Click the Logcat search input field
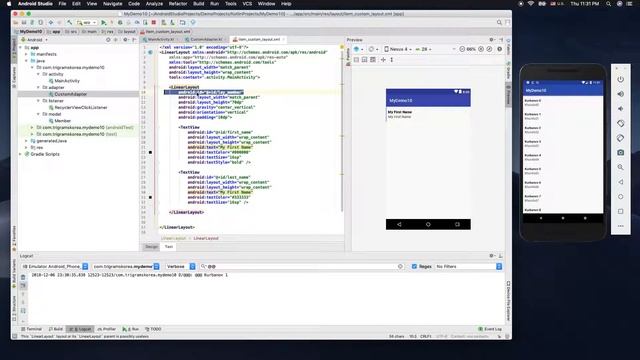Viewport: 640px width, 360px height. 301,266
